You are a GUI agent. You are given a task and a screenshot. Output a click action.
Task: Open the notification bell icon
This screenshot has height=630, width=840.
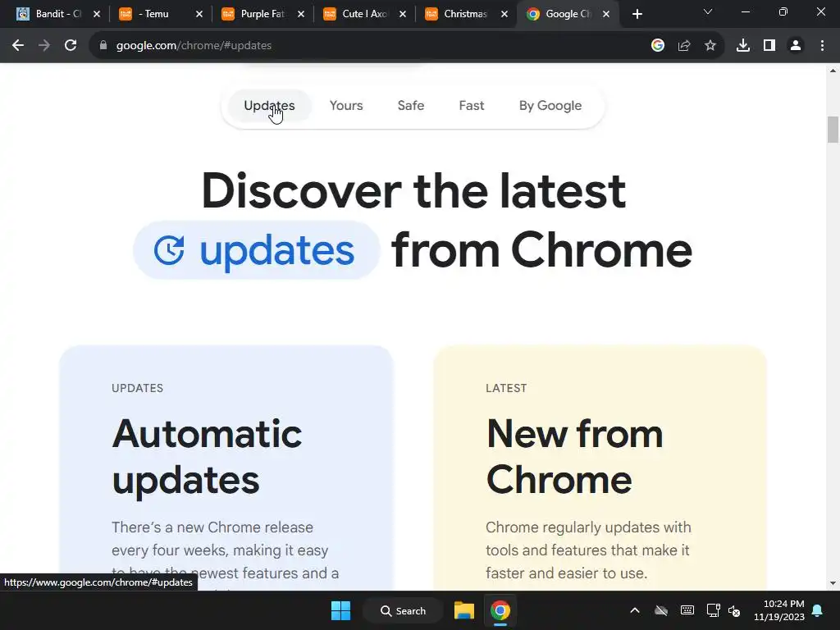(x=818, y=610)
